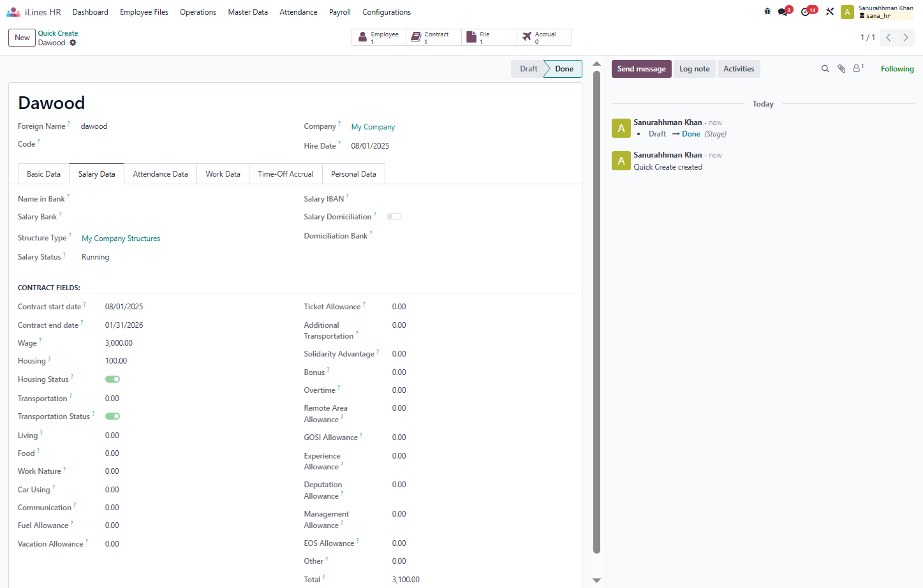Open attachments via the paperclip icon
The width and height of the screenshot is (923, 588).
coord(841,69)
